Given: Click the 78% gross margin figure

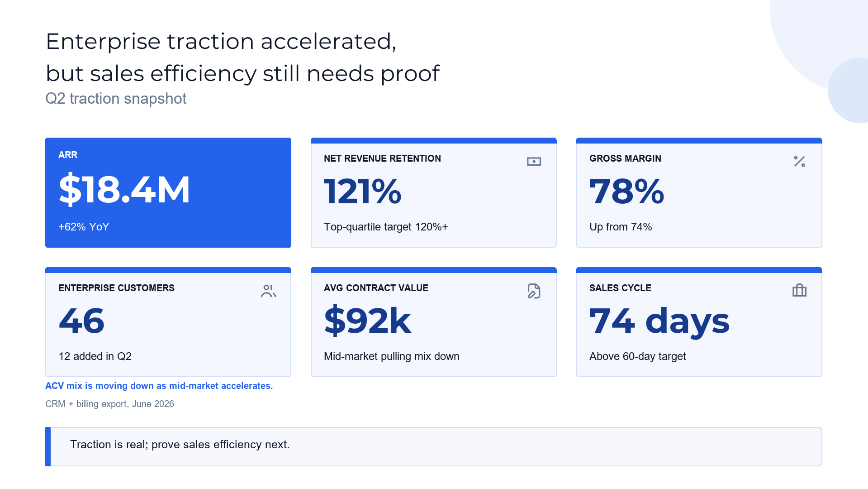Looking at the screenshot, I should (627, 192).
